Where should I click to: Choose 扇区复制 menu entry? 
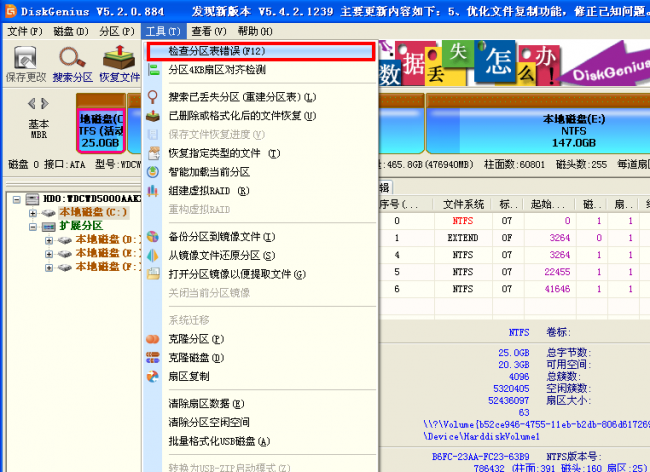261,376
